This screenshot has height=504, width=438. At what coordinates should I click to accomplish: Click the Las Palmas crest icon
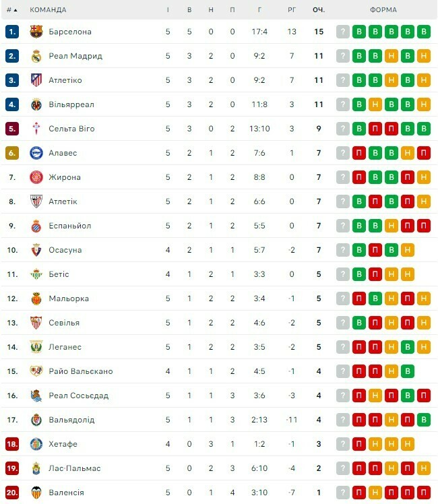[x=36, y=468]
